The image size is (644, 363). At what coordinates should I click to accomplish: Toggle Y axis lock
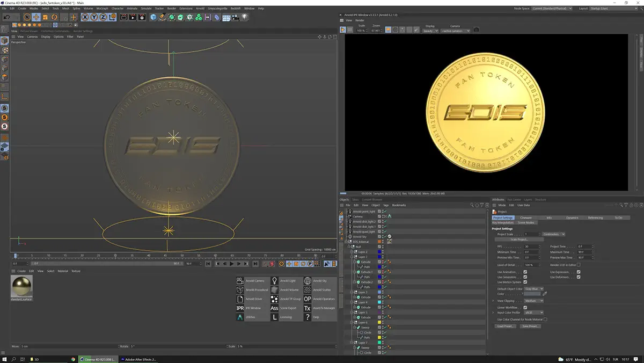(94, 17)
